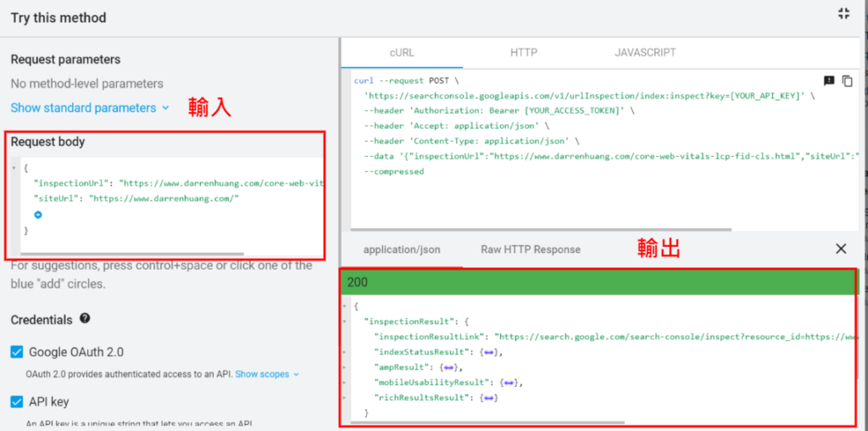This screenshot has height=431, width=868.
Task: Click the Authorization Bearer header line
Action: click(499, 111)
